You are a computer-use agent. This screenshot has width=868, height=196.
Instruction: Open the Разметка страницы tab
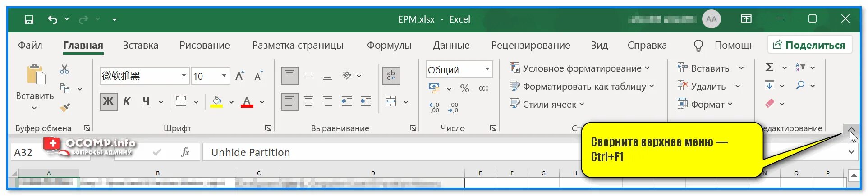pos(298,46)
